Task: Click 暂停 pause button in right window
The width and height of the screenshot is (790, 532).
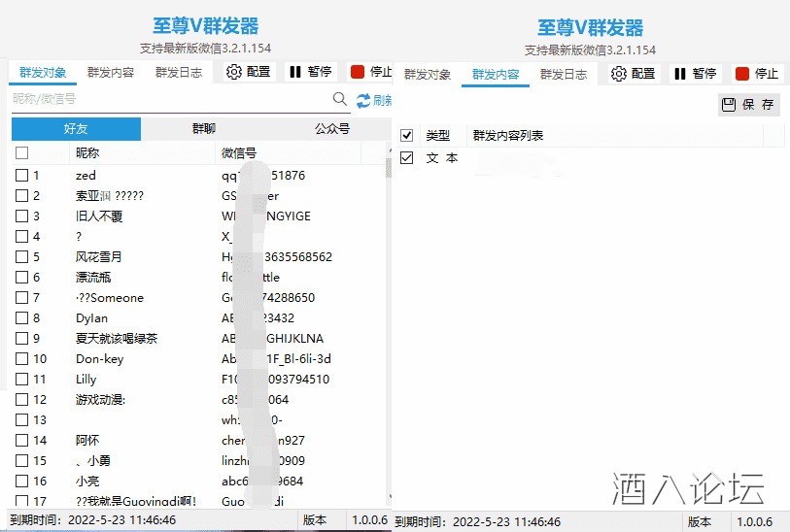Action: point(696,74)
